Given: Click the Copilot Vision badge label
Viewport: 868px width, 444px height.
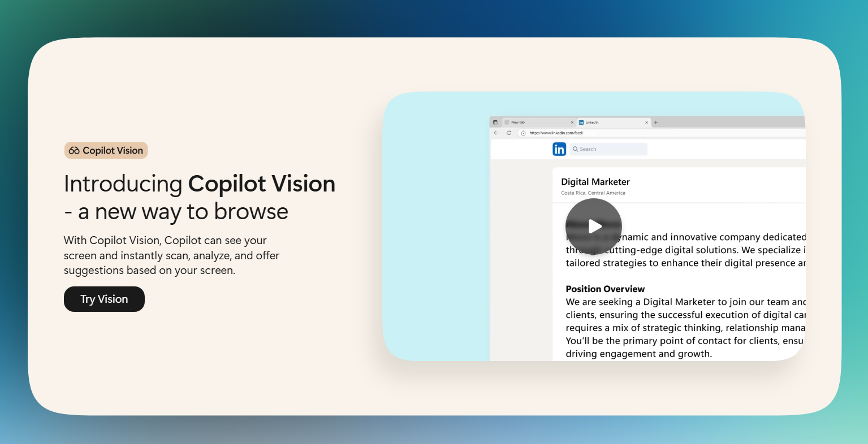Looking at the screenshot, I should click(x=113, y=151).
